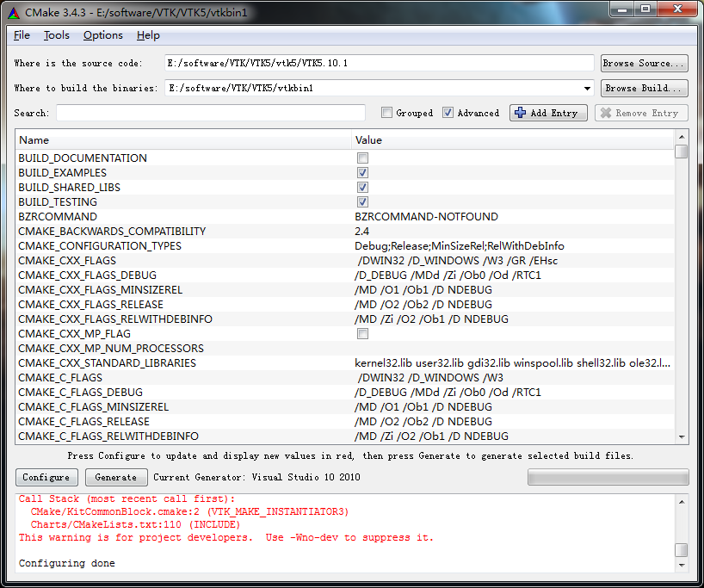The image size is (704, 588).
Task: Click the Search input field
Action: click(211, 113)
